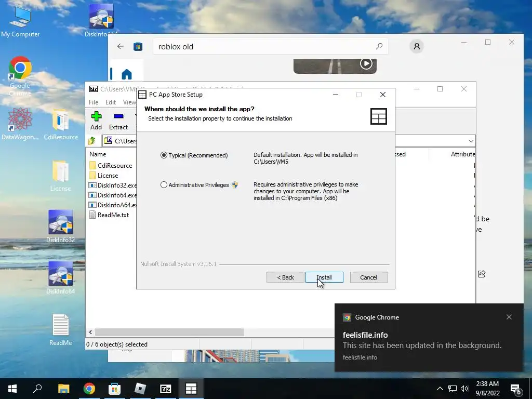Go back with the < Back button

[x=285, y=277]
